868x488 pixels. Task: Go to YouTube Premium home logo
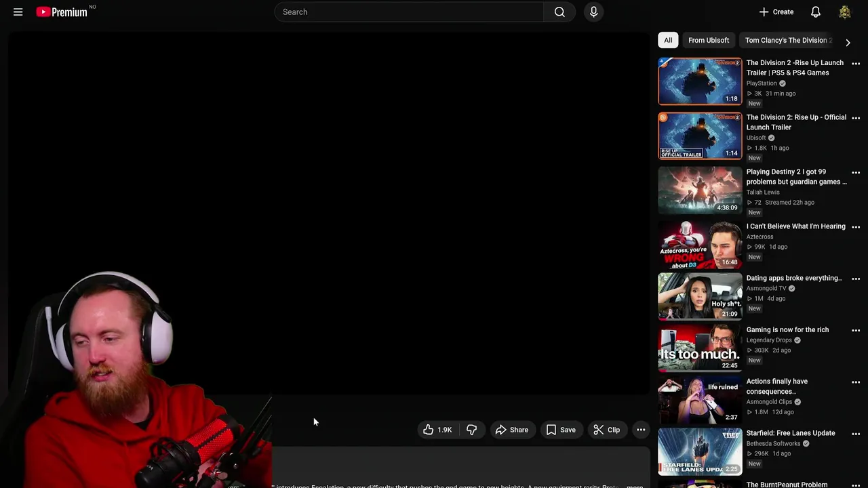(x=62, y=12)
